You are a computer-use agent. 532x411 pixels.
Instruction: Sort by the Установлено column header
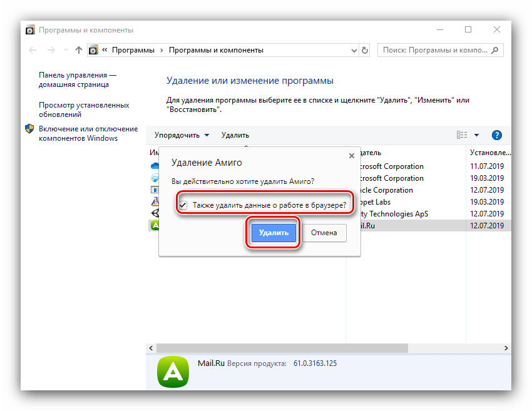[489, 153]
